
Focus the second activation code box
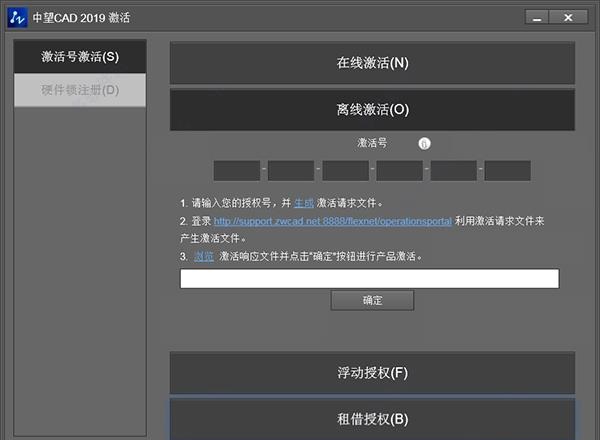pyautogui.click(x=291, y=171)
